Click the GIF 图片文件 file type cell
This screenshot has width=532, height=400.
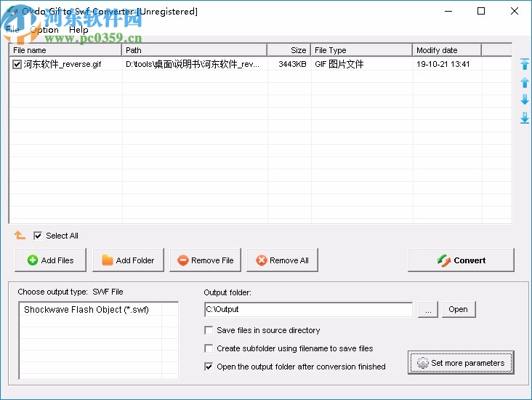(x=339, y=64)
